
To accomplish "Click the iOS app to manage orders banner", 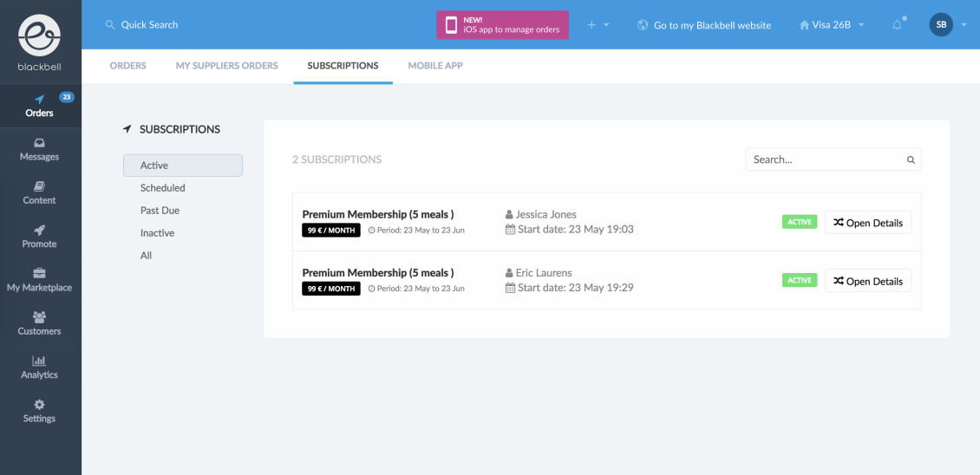I will tap(502, 25).
